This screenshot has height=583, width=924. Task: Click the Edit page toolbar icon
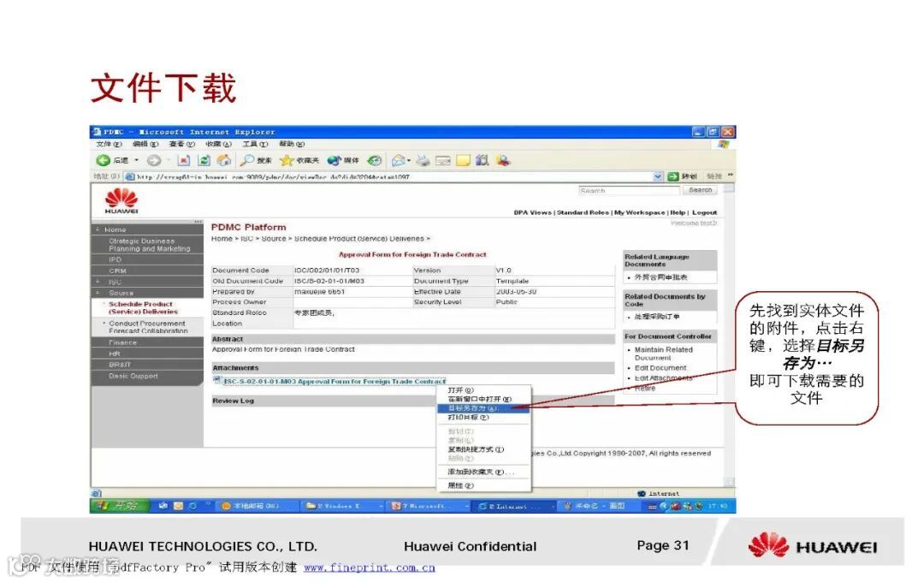tap(443, 160)
